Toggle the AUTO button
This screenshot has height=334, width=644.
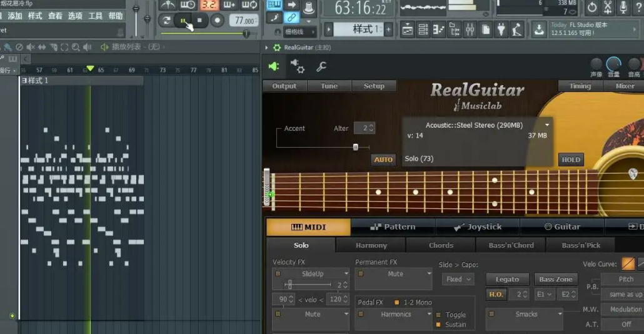[383, 159]
